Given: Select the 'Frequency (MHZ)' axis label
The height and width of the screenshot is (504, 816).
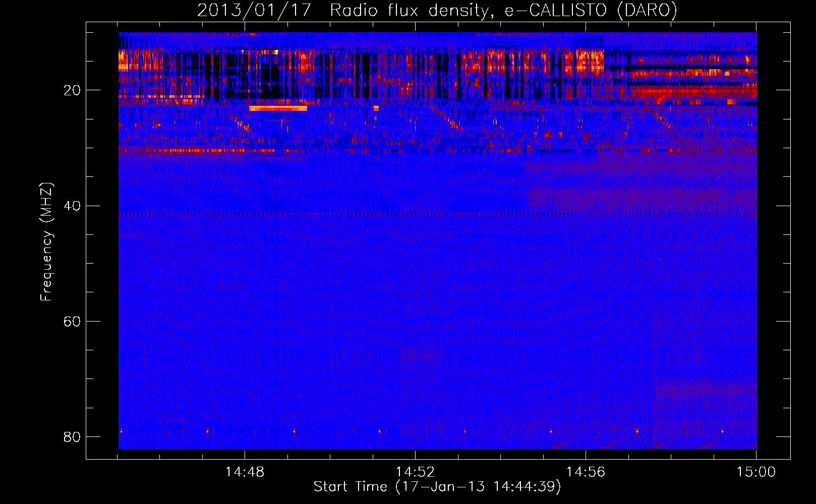Looking at the screenshot, I should (x=46, y=242).
